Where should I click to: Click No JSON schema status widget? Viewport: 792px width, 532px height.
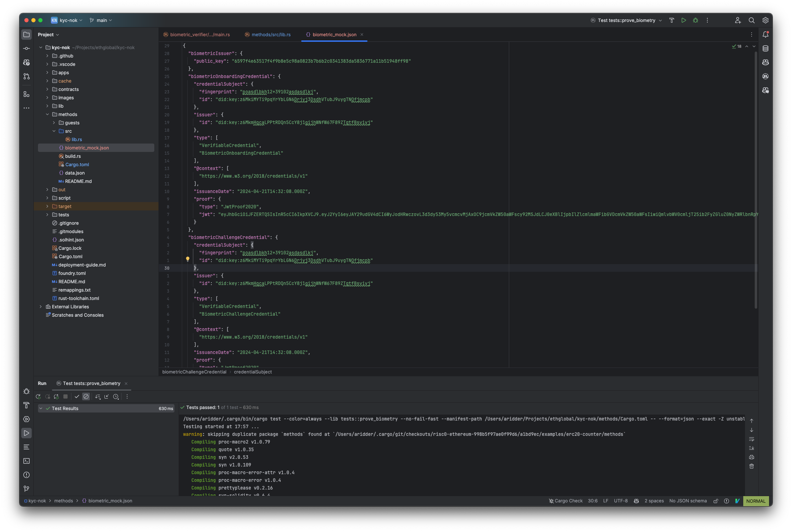click(688, 501)
